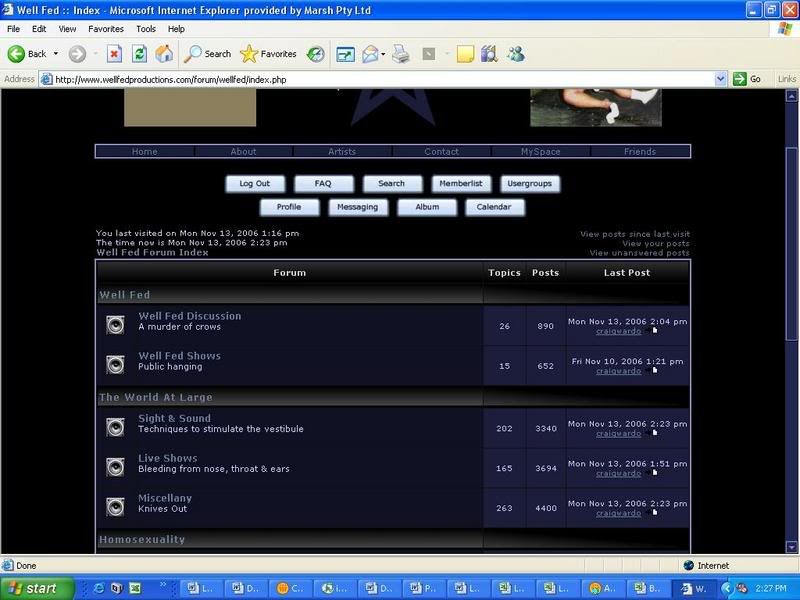
Task: Click the page scrollbar down arrow
Action: [791, 547]
